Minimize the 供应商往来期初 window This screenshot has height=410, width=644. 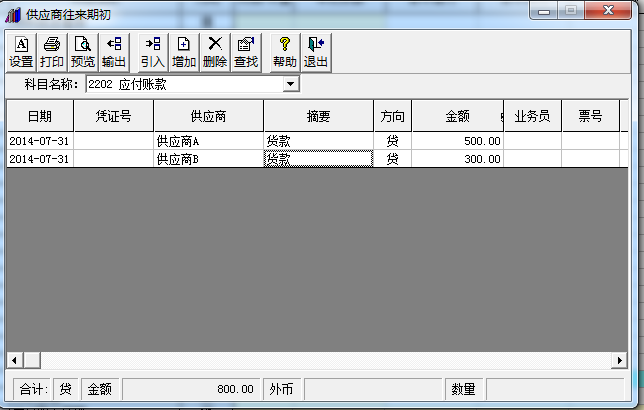[x=544, y=11]
